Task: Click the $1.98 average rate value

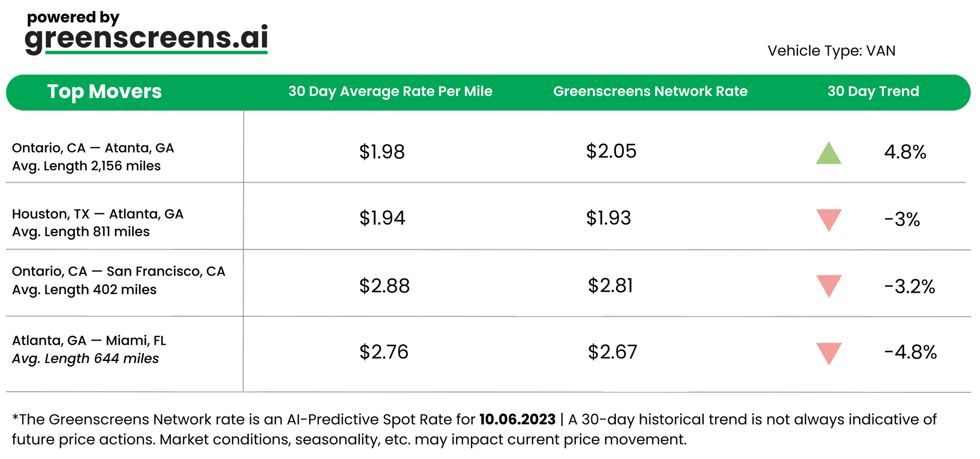Action: click(x=382, y=152)
